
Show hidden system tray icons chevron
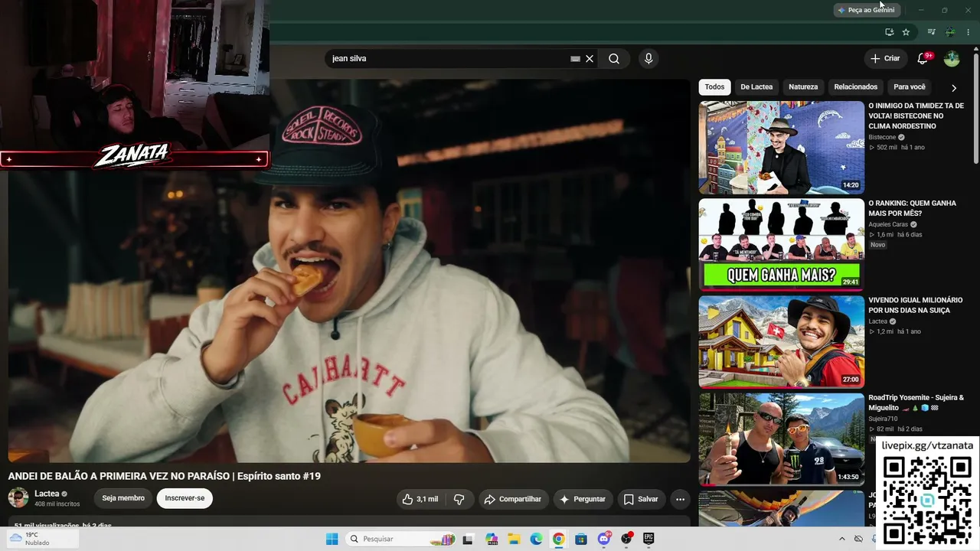(842, 539)
